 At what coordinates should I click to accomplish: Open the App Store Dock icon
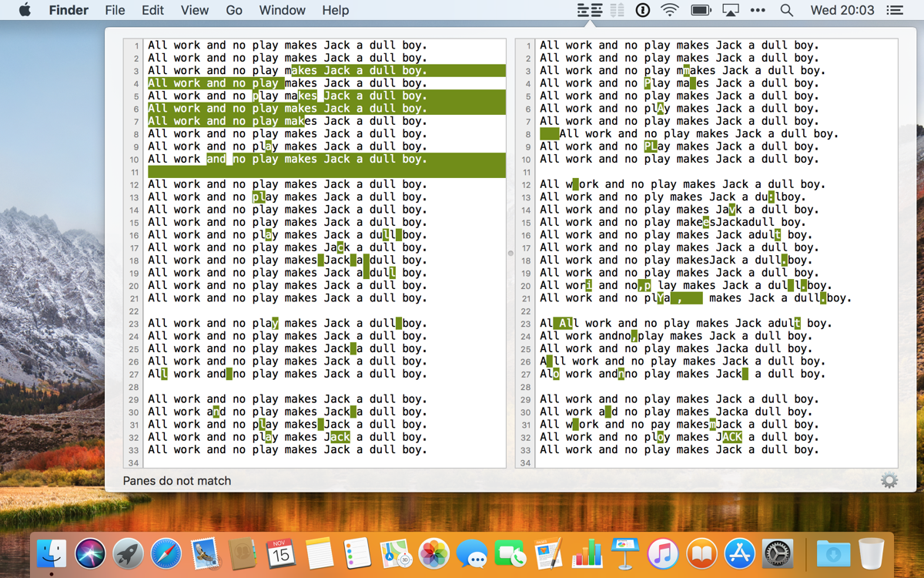pos(739,553)
